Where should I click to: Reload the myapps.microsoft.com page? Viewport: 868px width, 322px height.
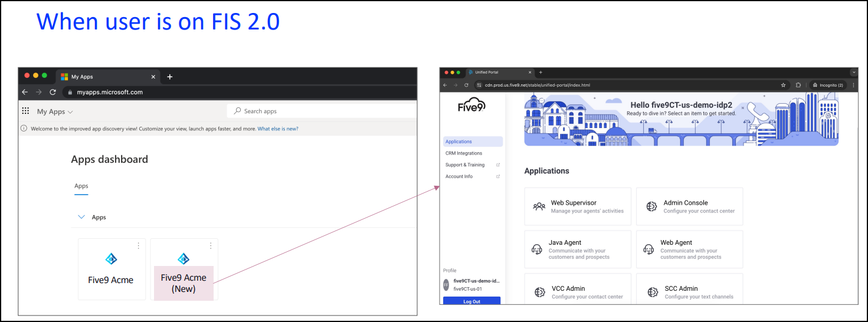click(x=53, y=92)
